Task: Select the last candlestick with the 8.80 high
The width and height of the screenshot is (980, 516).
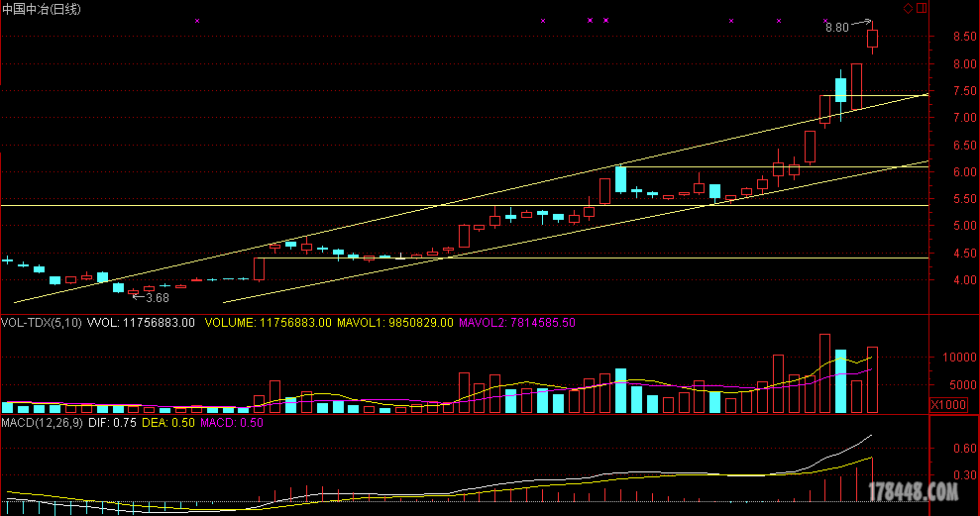Action: pyautogui.click(x=873, y=38)
